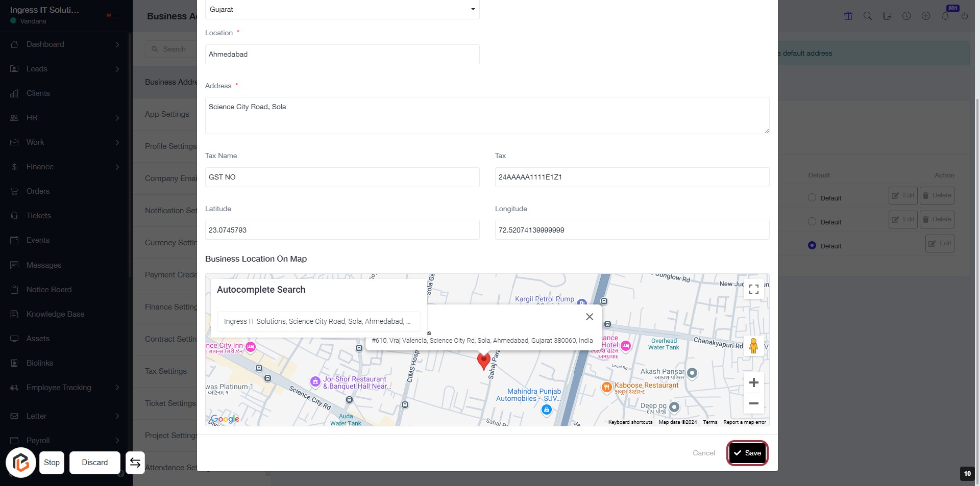Cancel the address dialog
The height and width of the screenshot is (486, 980).
point(703,453)
